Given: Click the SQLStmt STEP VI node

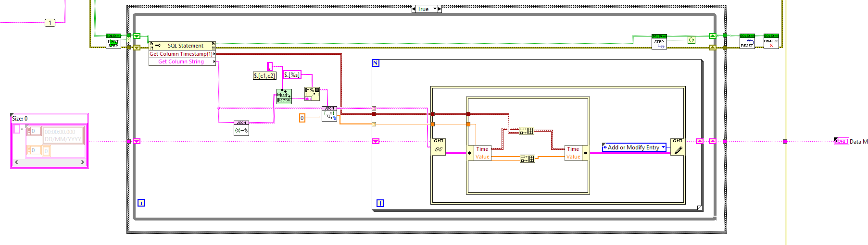Looking at the screenshot, I should [659, 41].
